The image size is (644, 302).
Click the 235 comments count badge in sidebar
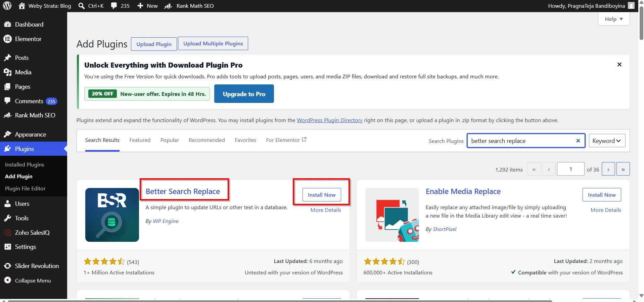[51, 101]
